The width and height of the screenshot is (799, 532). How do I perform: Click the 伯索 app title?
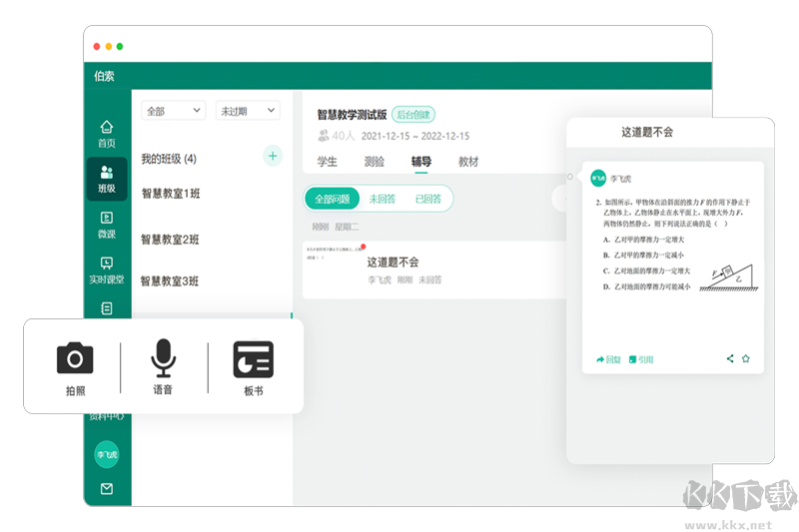pos(104,77)
